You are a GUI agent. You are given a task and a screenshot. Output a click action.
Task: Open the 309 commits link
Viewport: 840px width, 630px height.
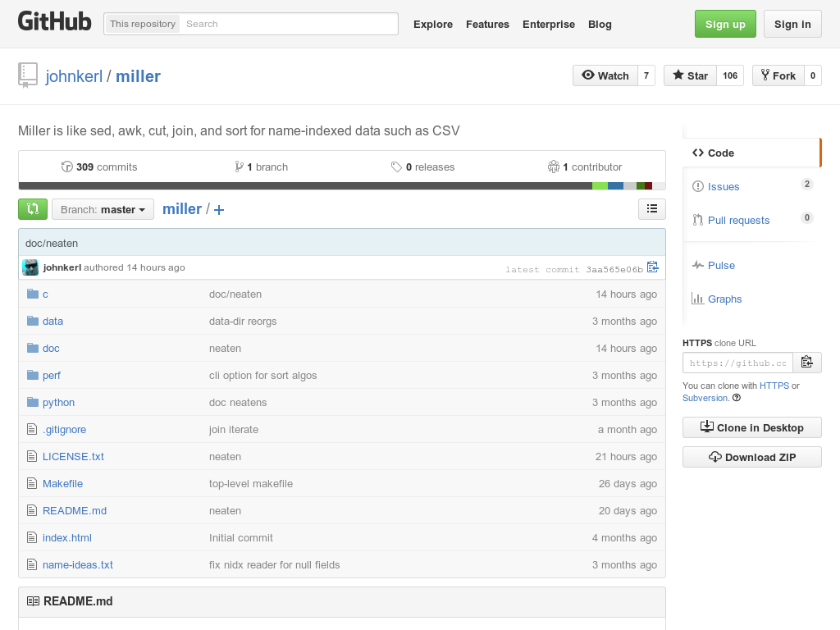coord(99,167)
